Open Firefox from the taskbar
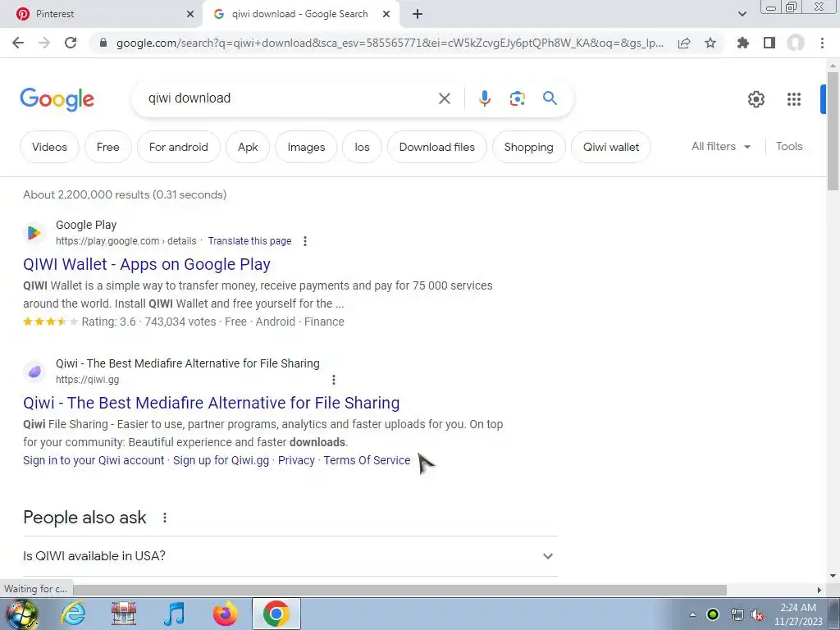Viewport: 840px width, 630px height. (225, 614)
